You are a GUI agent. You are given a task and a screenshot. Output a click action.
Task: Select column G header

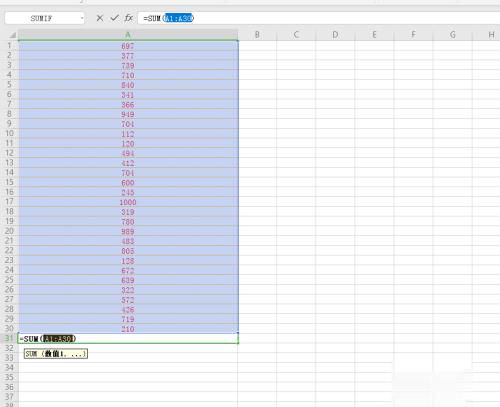coord(453,35)
